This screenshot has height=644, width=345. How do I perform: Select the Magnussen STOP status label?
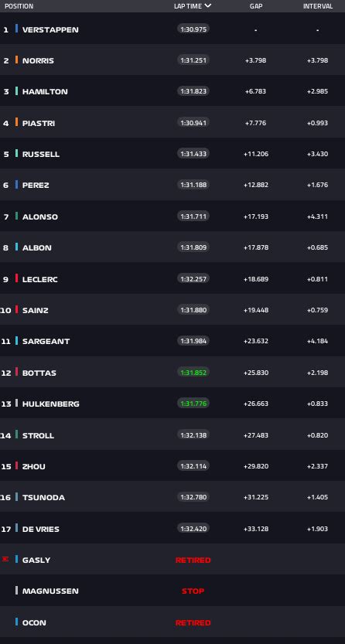(x=193, y=591)
